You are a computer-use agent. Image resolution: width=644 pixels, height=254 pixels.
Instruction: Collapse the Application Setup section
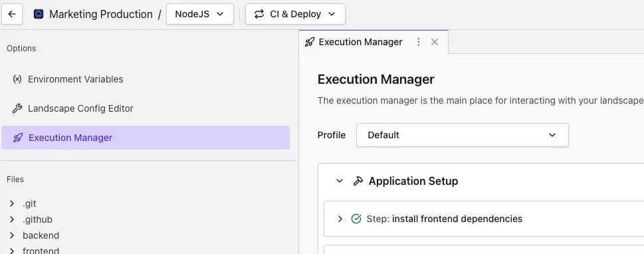[340, 181]
